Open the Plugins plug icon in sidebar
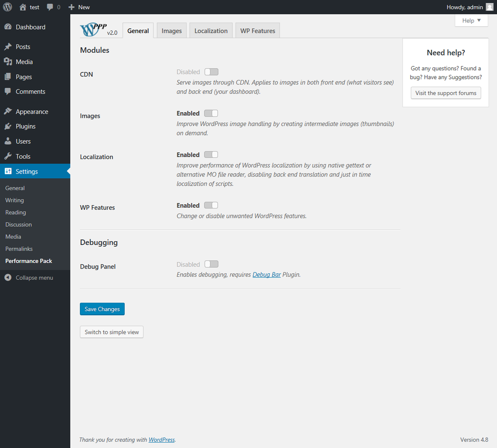Image resolution: width=497 pixels, height=448 pixels. point(8,126)
